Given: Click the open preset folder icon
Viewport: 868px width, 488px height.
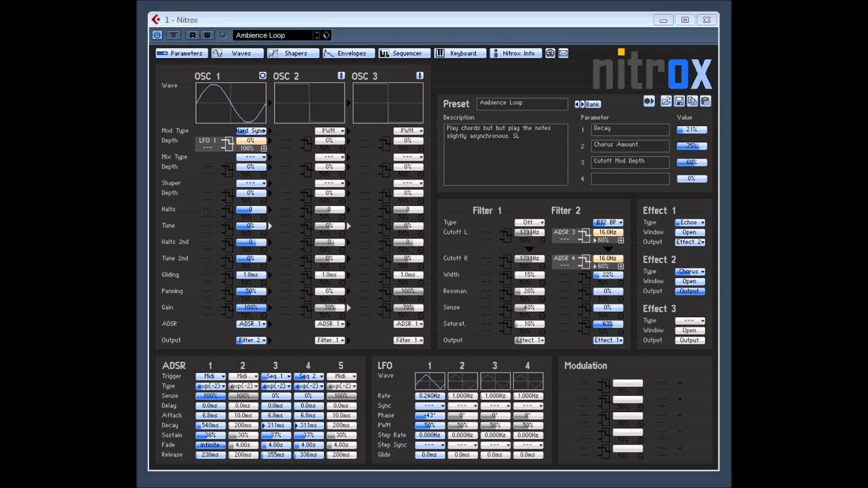Looking at the screenshot, I should click(666, 101).
